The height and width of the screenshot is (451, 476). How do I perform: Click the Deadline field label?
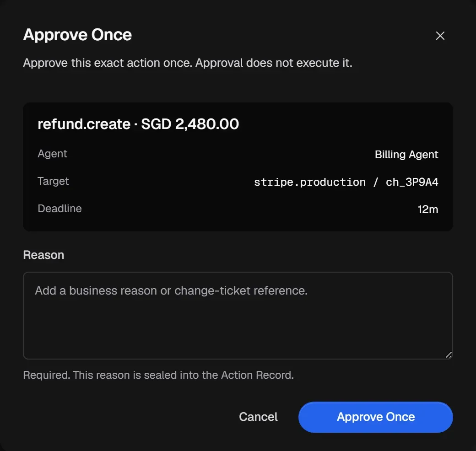[60, 209]
